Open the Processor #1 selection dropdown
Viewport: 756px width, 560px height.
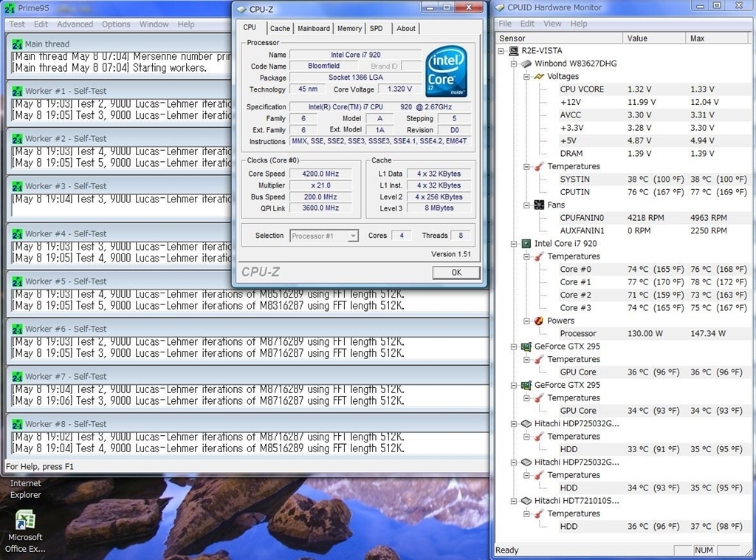pos(354,236)
